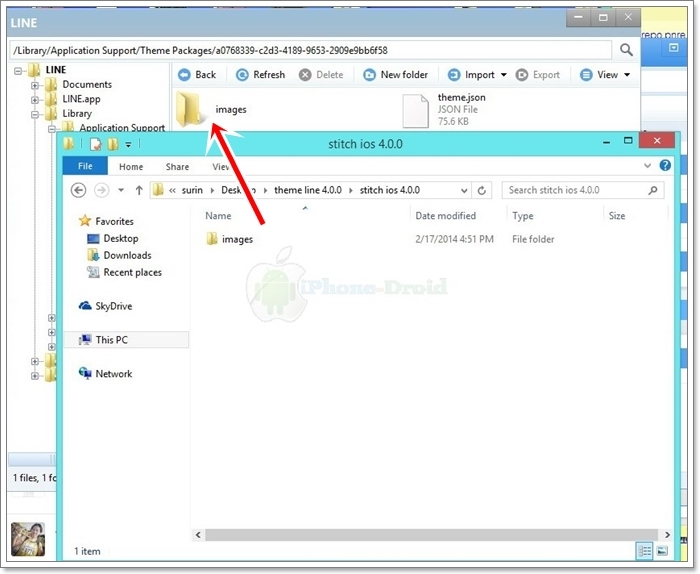Navigate to This PC in sidebar

111,340
